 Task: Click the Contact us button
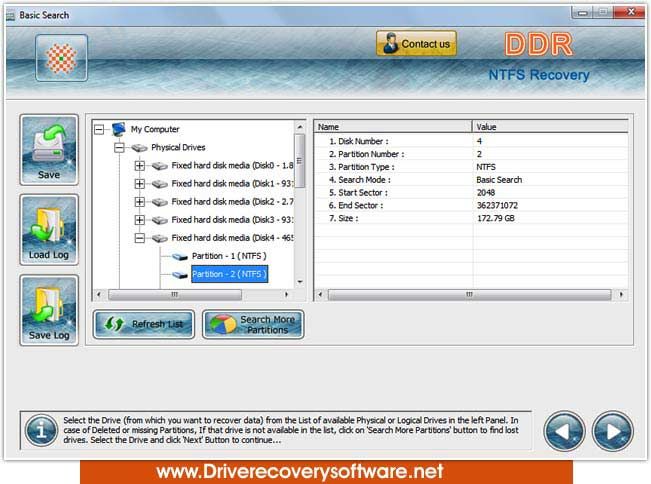point(416,44)
